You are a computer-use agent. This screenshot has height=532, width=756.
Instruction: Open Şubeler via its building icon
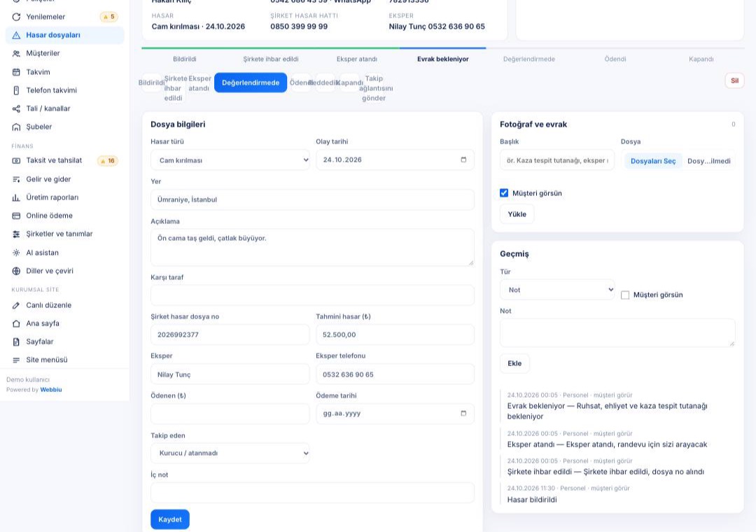click(16, 127)
